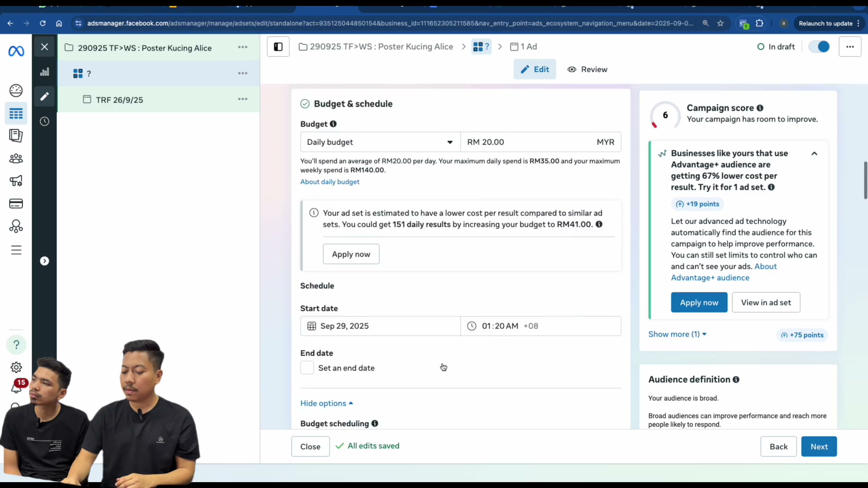Toggle the side panel layout icon
Viewport: 868px width, 488px height.
click(x=278, y=47)
